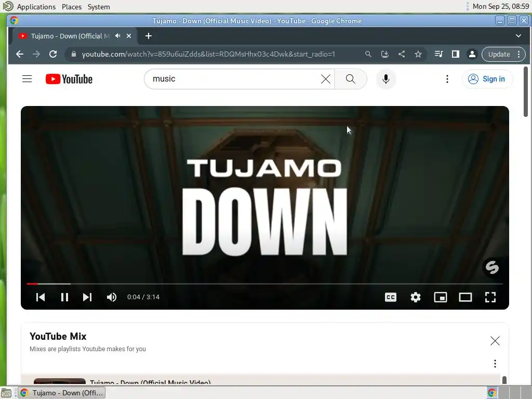Image resolution: width=532 pixels, height=399 pixels.
Task: Click the page vertical scrollbar
Action: point(526,92)
